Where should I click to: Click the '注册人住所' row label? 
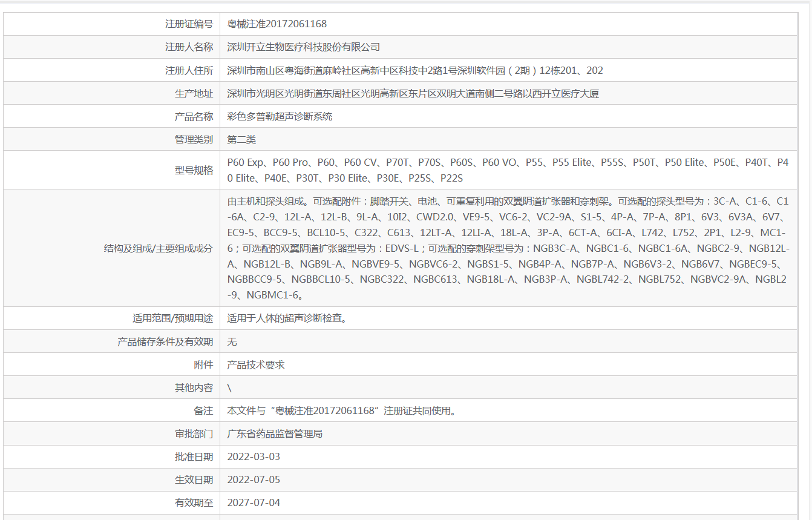[x=189, y=70]
